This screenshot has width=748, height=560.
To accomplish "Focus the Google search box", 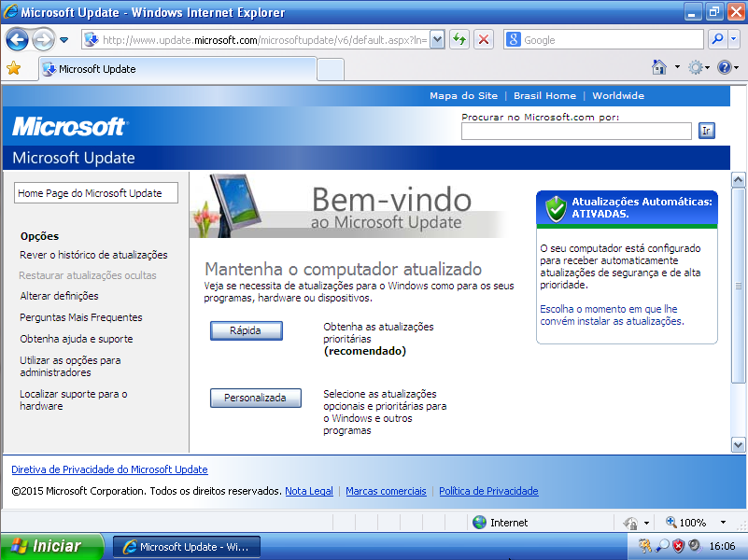I will pyautogui.click(x=612, y=40).
